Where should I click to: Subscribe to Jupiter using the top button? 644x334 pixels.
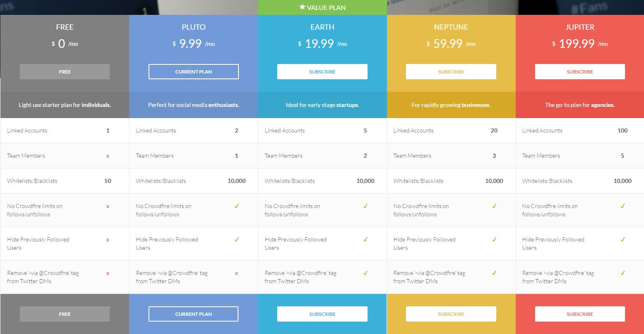point(580,72)
